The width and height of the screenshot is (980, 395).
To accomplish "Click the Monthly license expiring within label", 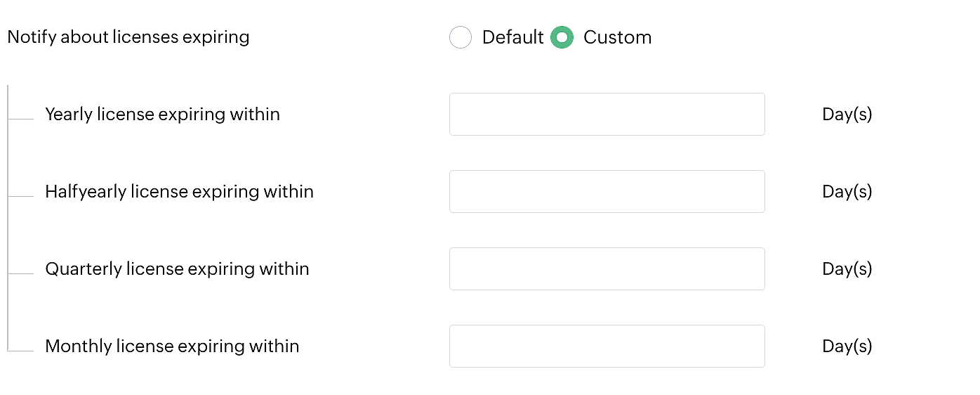I will (x=172, y=346).
